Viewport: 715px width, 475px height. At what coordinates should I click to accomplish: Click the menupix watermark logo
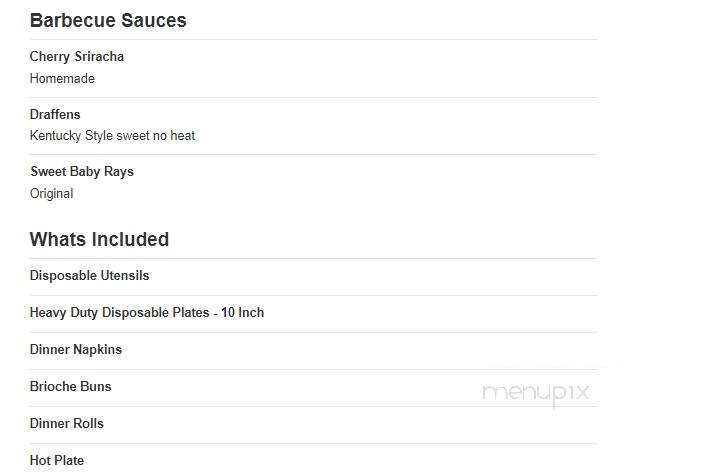536,393
